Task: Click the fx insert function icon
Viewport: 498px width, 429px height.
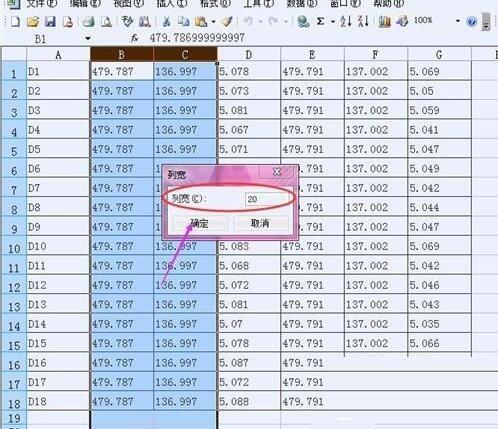Action: coord(134,38)
